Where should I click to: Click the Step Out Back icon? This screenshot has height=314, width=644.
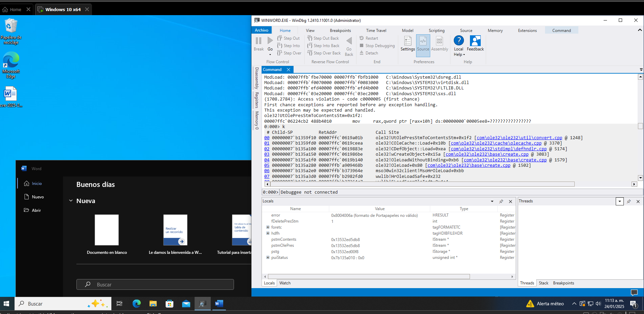[x=310, y=38]
